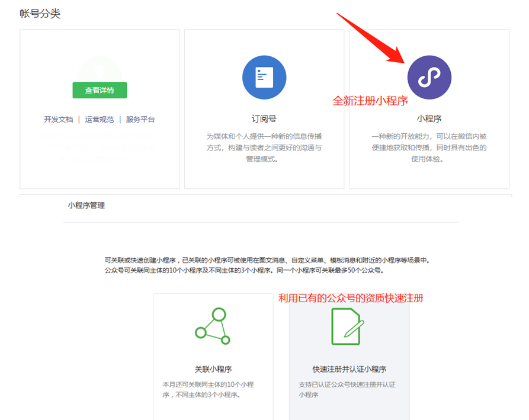Click the red arrow annotation
This screenshot has width=529, height=420.
tap(372, 37)
